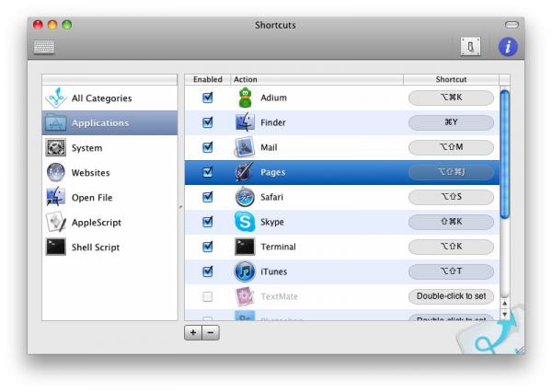Sort by the Action column header

pyautogui.click(x=316, y=79)
